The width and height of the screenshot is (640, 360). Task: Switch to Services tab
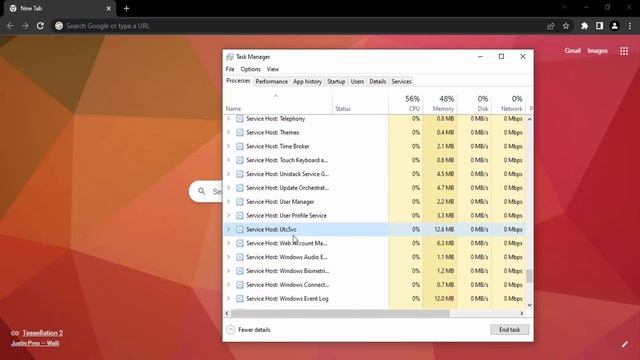click(401, 82)
